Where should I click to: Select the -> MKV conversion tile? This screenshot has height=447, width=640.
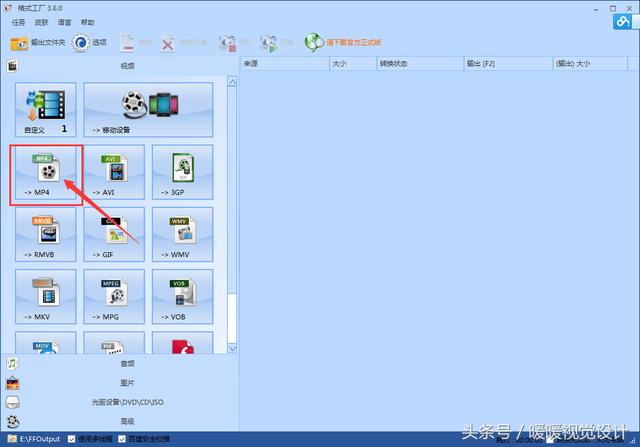click(46, 297)
